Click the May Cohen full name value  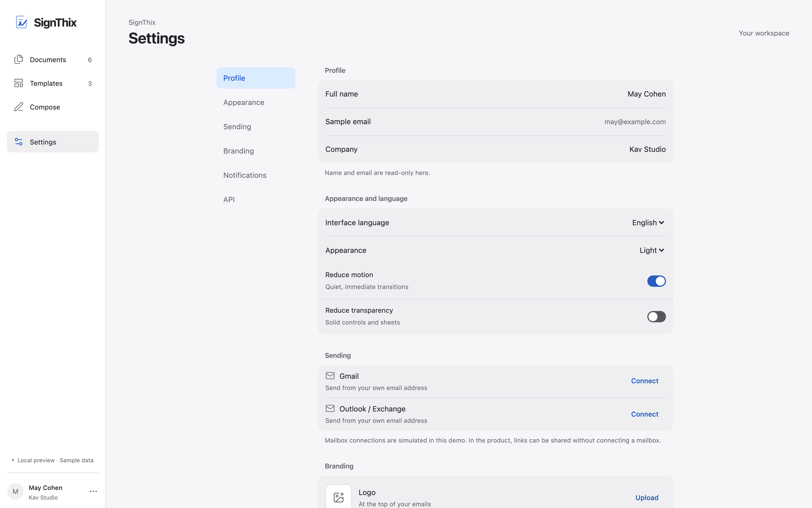(x=647, y=94)
